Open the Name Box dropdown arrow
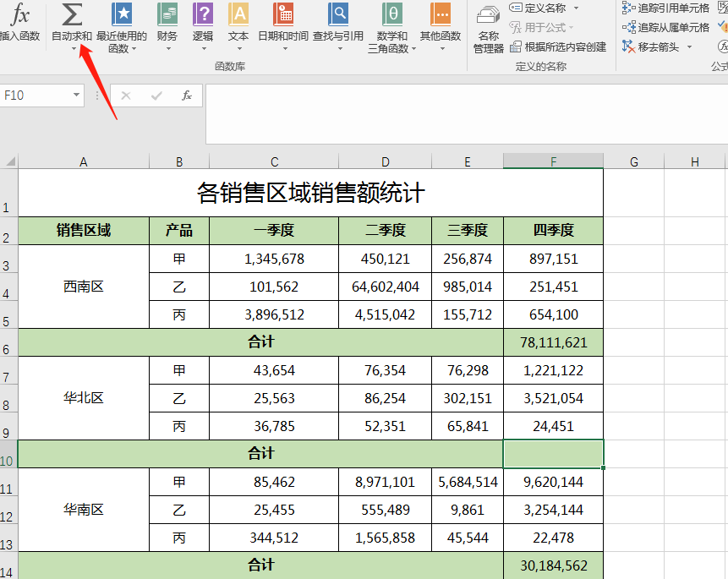Viewport: 728px width, 579px height. [76, 96]
